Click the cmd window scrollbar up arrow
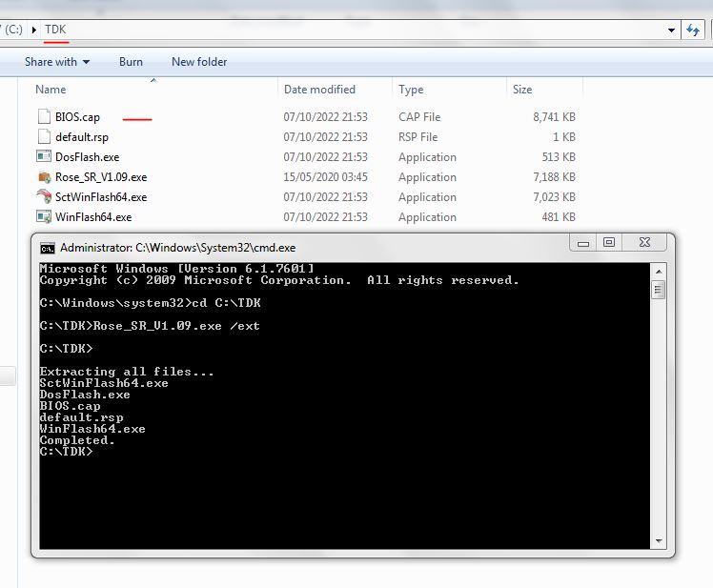 (659, 272)
